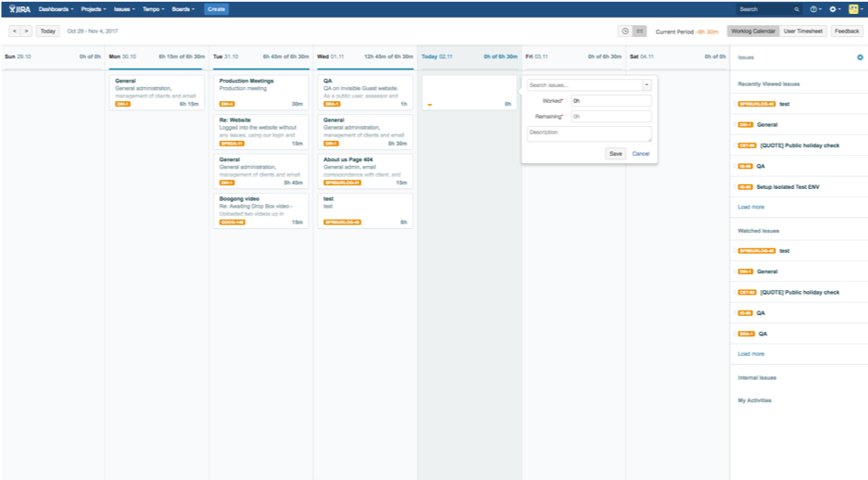Open the Dashboards menu
The width and height of the screenshot is (868, 480).
tap(56, 8)
